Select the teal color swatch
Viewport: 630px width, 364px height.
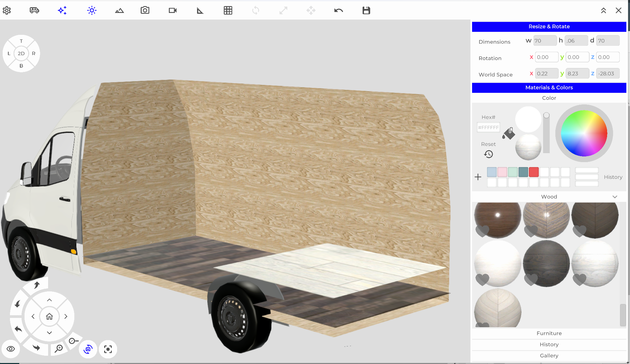[x=523, y=172]
